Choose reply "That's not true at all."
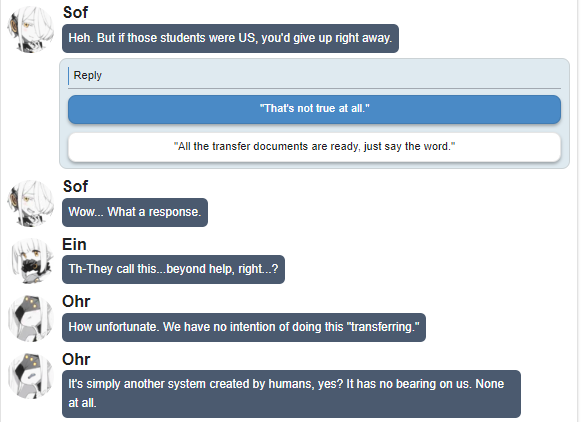This screenshot has height=422, width=583. coord(314,109)
